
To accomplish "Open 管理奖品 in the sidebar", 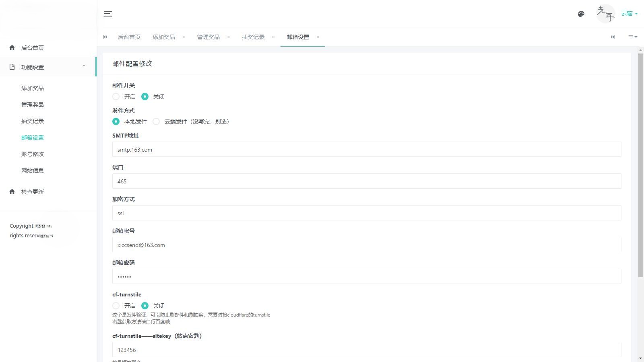I will (x=33, y=105).
